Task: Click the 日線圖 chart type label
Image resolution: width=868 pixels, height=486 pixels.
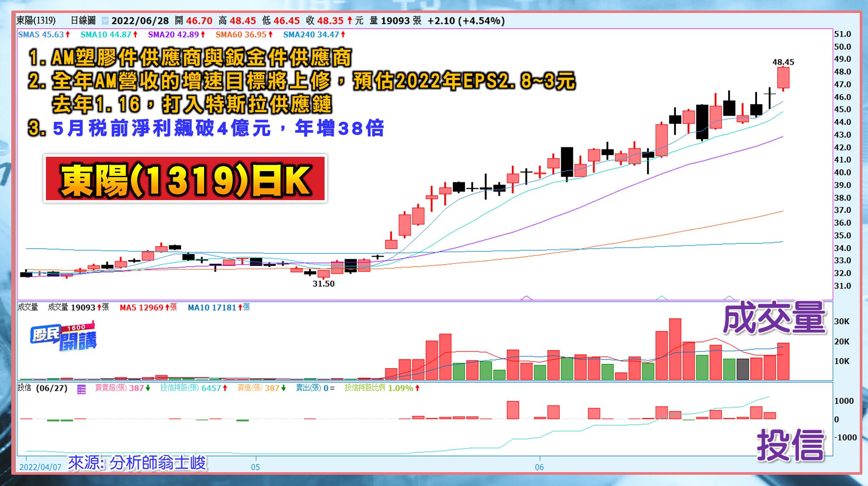Action: [83, 20]
